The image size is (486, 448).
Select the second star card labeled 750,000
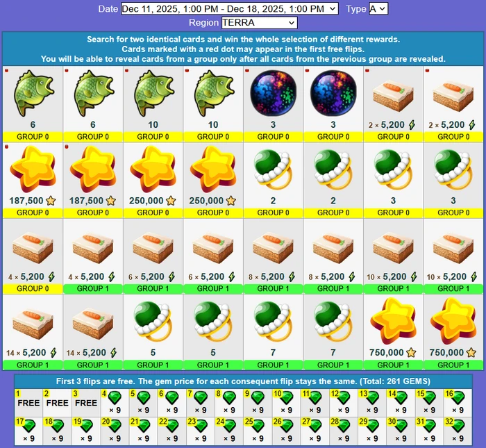pos(453,332)
